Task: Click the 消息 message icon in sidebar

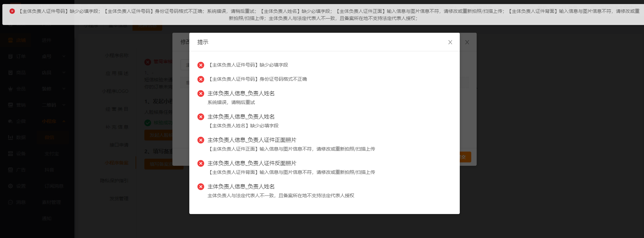Action: pos(10,202)
